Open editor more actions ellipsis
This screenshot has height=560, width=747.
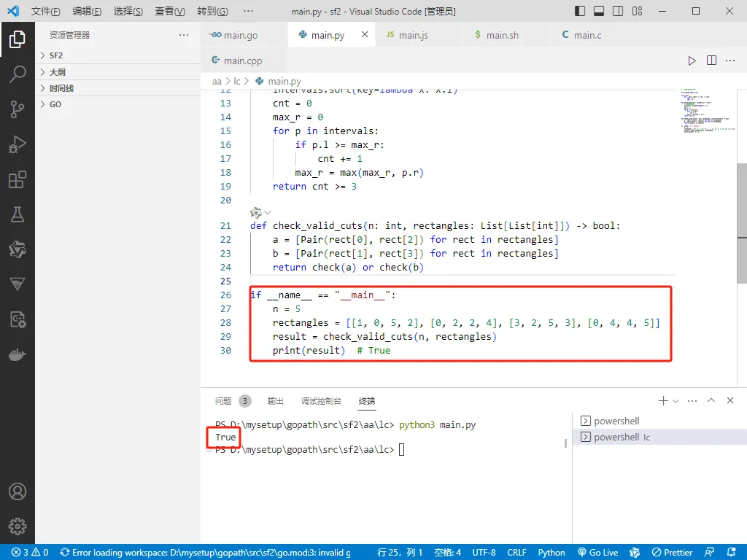tap(729, 61)
